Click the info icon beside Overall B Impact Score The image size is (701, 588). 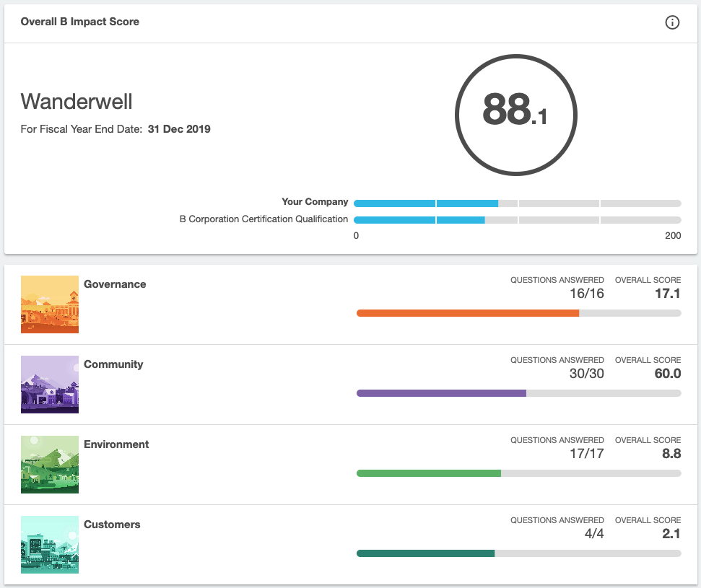(x=672, y=22)
